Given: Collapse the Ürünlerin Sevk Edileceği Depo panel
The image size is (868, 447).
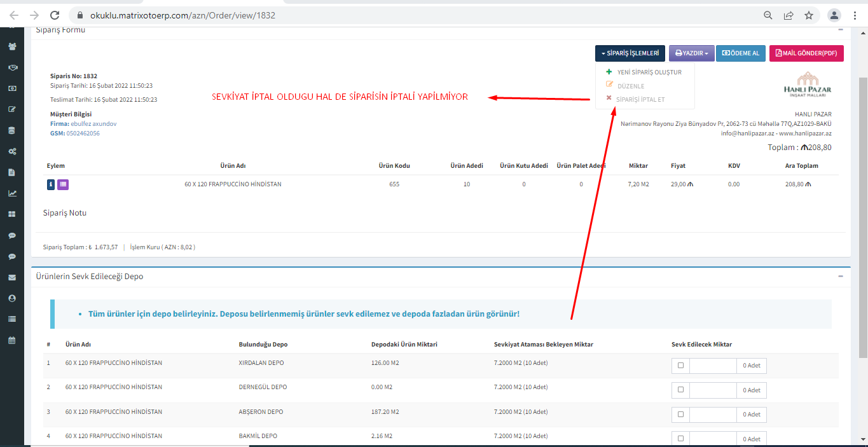Looking at the screenshot, I should [840, 277].
